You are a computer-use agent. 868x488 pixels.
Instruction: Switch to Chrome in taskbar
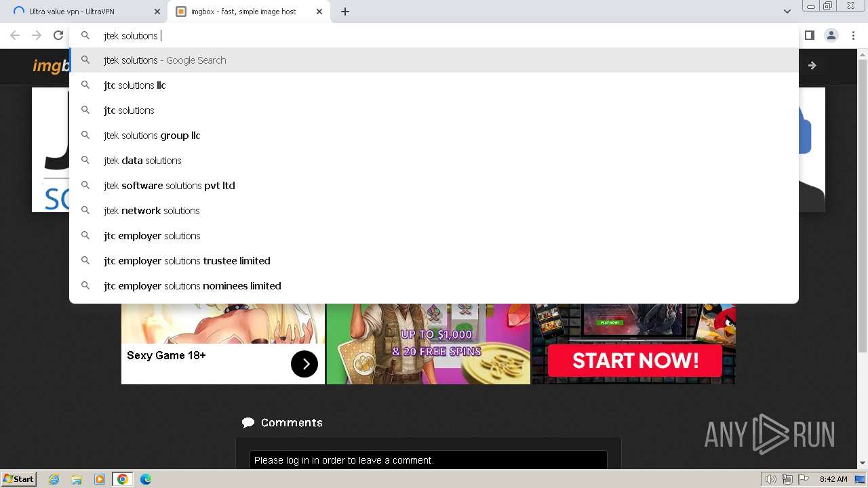point(123,479)
